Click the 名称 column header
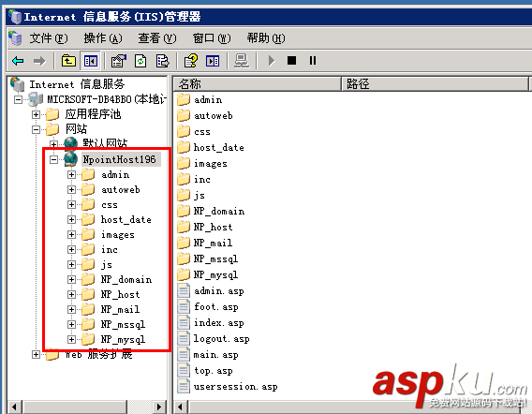The width and height of the screenshot is (532, 414). pyautogui.click(x=258, y=83)
